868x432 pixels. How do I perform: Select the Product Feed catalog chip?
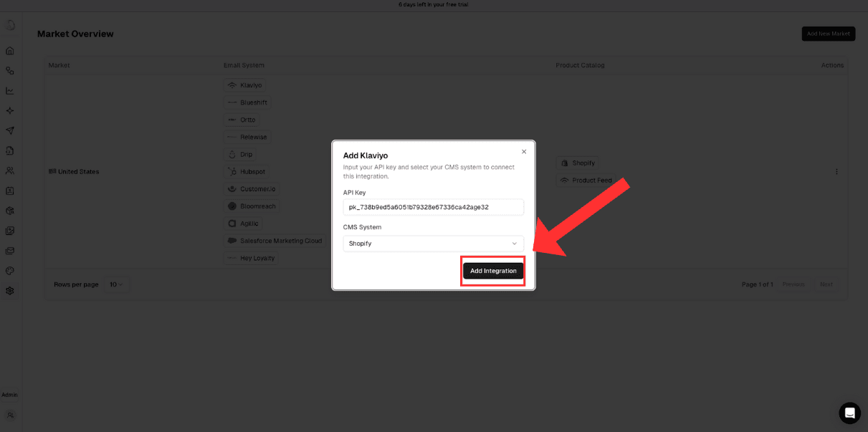click(586, 181)
